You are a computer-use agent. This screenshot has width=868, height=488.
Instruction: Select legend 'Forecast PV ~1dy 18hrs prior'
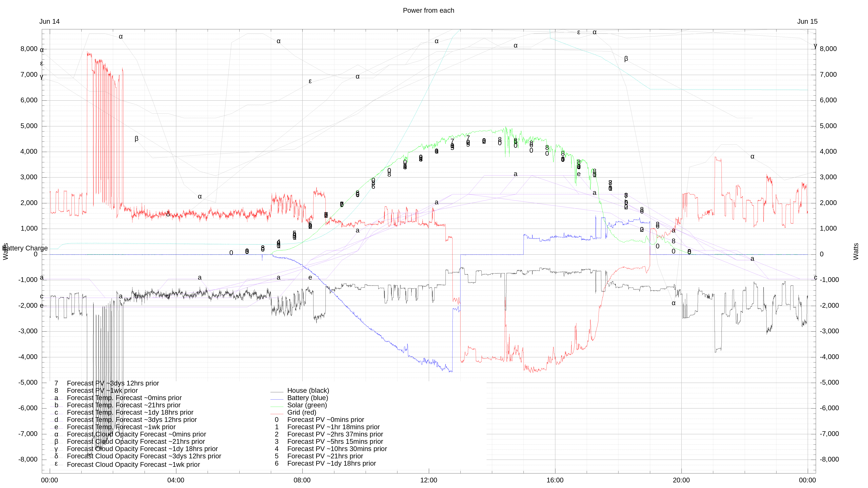pos(332,464)
